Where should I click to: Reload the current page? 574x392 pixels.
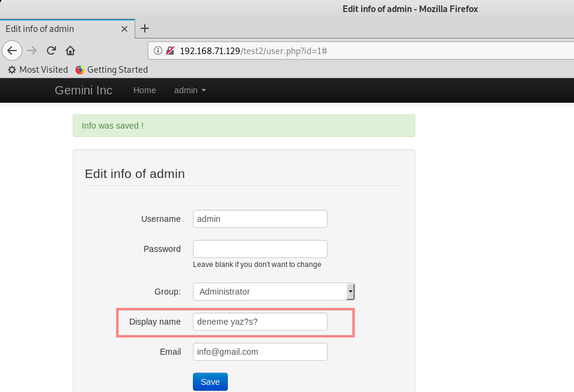(52, 51)
